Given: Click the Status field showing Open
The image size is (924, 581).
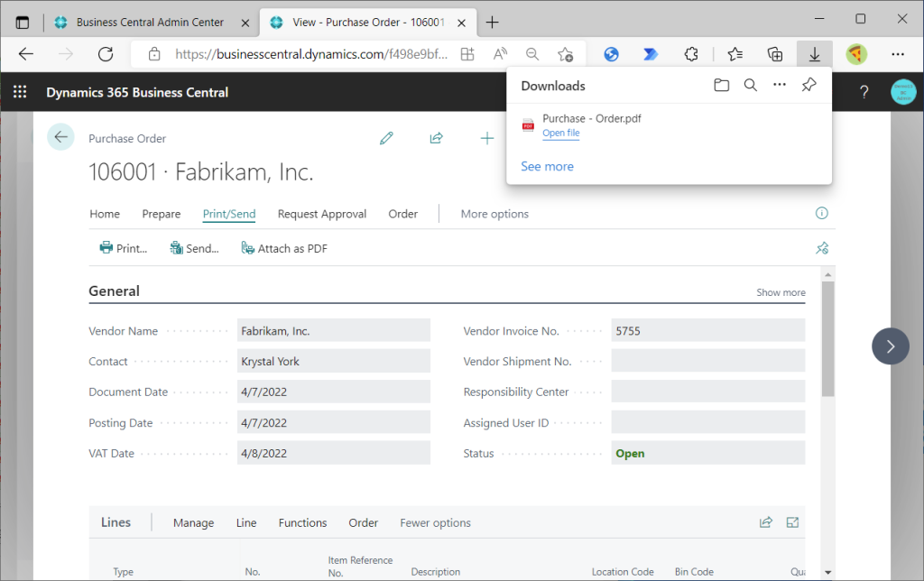Looking at the screenshot, I should (x=707, y=453).
